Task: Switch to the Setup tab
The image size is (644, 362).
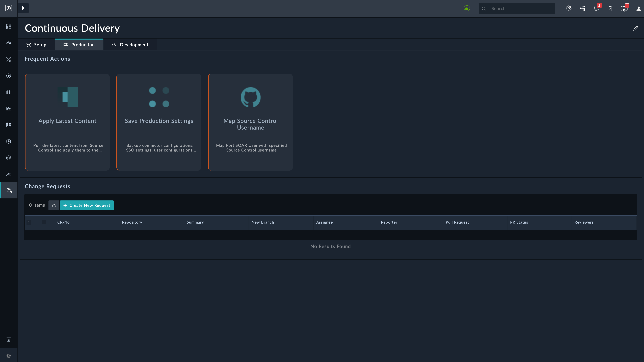Action: coord(37,45)
